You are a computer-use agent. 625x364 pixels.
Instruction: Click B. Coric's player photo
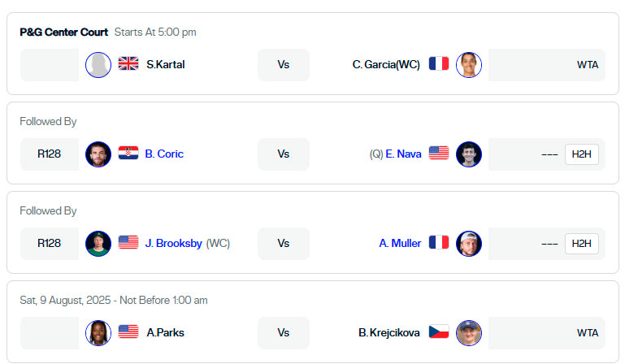coord(98,154)
